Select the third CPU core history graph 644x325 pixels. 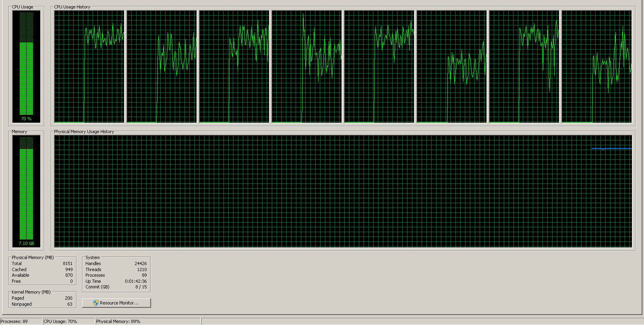point(234,66)
